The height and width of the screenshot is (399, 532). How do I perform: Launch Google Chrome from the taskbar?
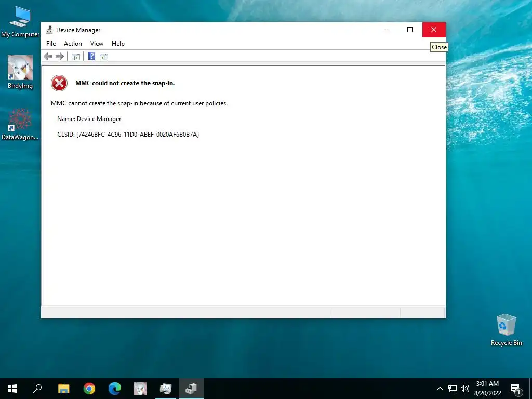(x=89, y=389)
